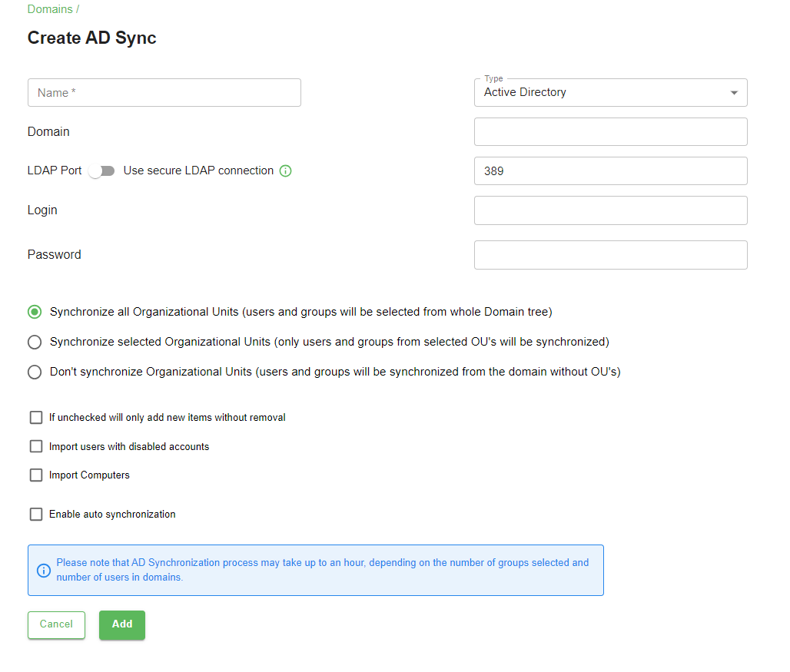
Task: Click inside the Name field
Action: coord(164,92)
